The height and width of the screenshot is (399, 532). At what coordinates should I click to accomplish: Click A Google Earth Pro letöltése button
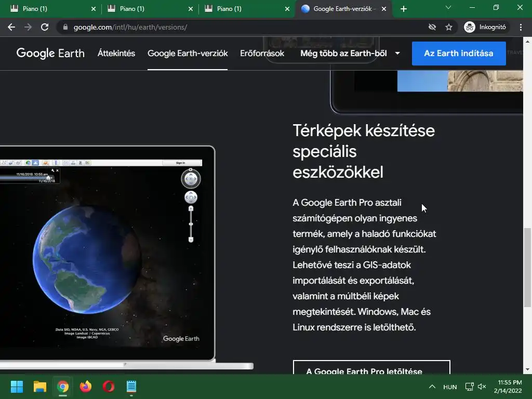(x=371, y=367)
